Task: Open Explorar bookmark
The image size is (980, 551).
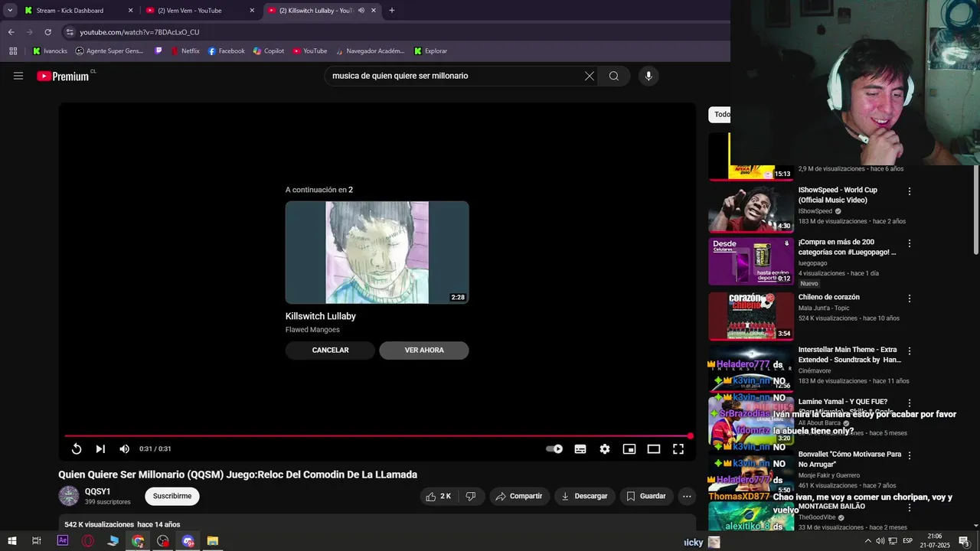Action: [x=430, y=51]
